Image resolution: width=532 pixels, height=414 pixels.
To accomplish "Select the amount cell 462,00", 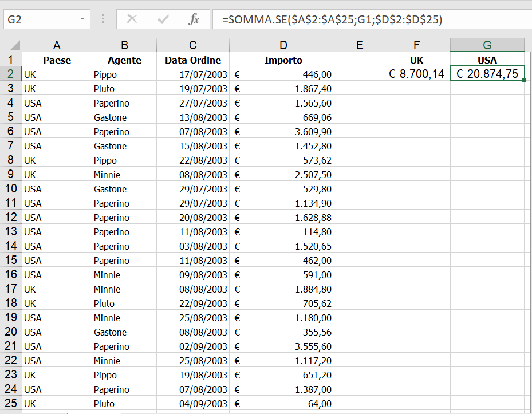I will click(x=283, y=260).
